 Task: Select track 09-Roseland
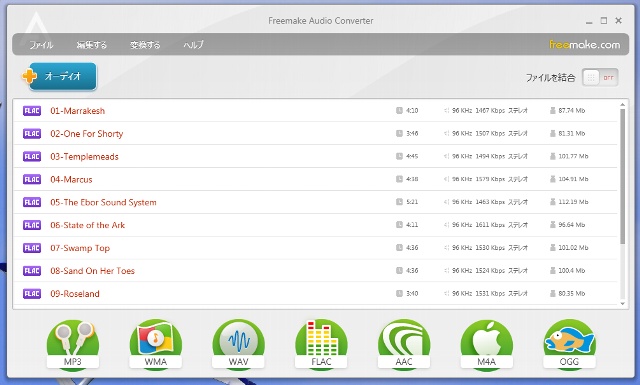(x=315, y=293)
